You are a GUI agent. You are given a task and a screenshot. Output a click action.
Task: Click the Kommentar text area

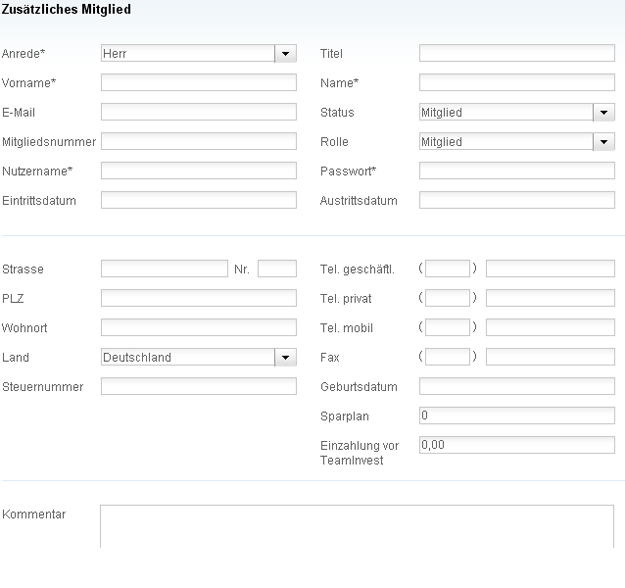(x=357, y=526)
